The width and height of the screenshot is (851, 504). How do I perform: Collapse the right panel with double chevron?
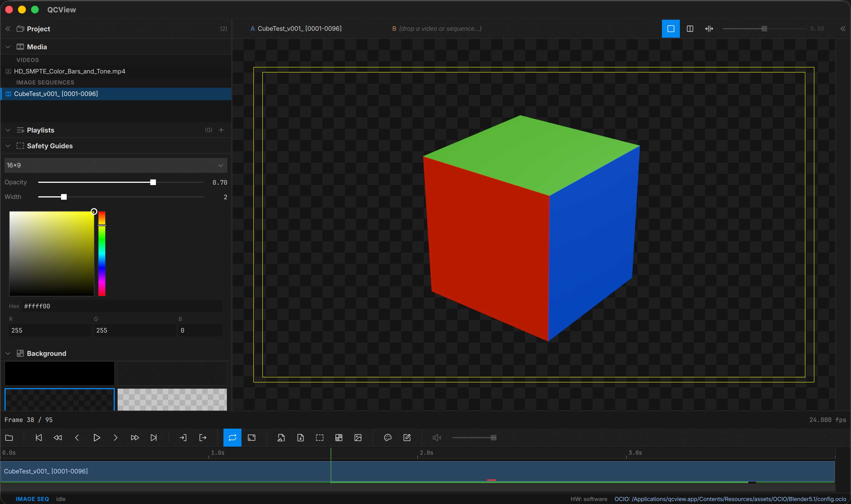[843, 28]
